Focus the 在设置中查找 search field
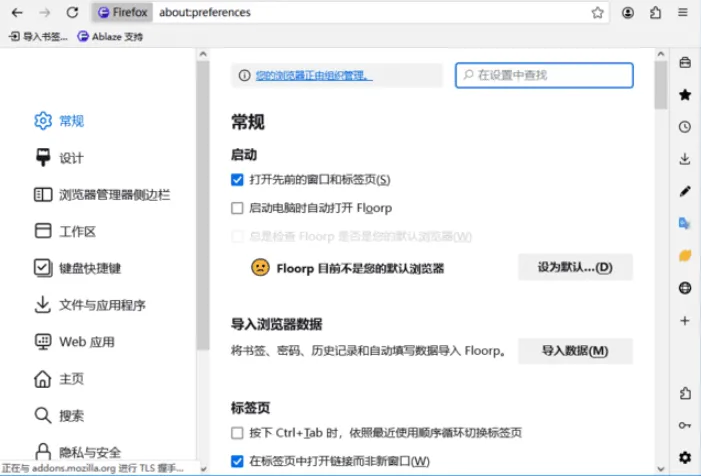The width and height of the screenshot is (701, 476). pos(544,75)
